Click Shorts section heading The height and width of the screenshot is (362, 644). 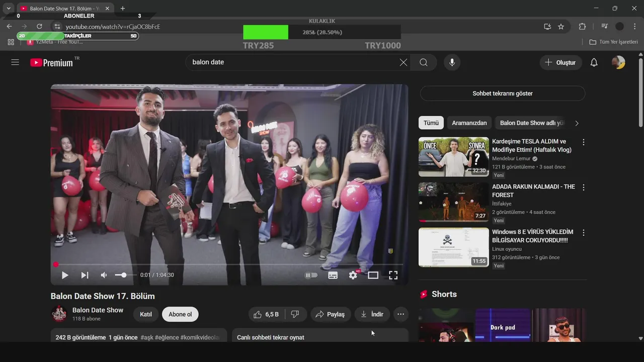[444, 294]
